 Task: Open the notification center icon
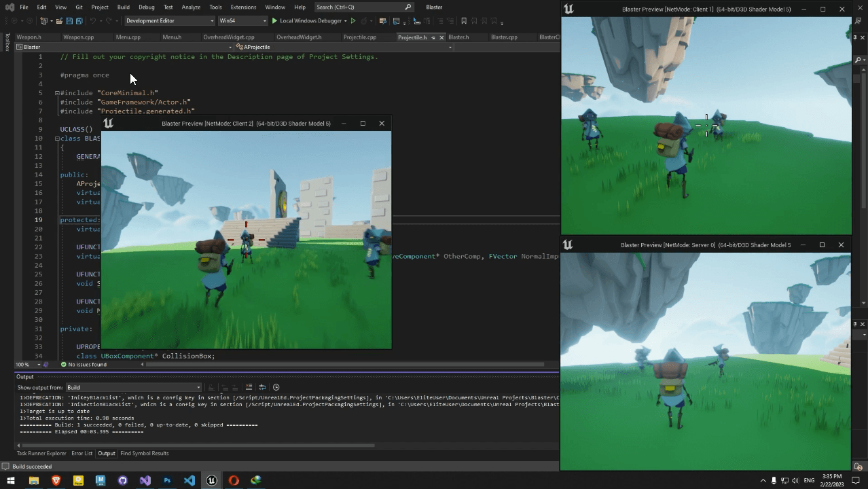coord(857,480)
